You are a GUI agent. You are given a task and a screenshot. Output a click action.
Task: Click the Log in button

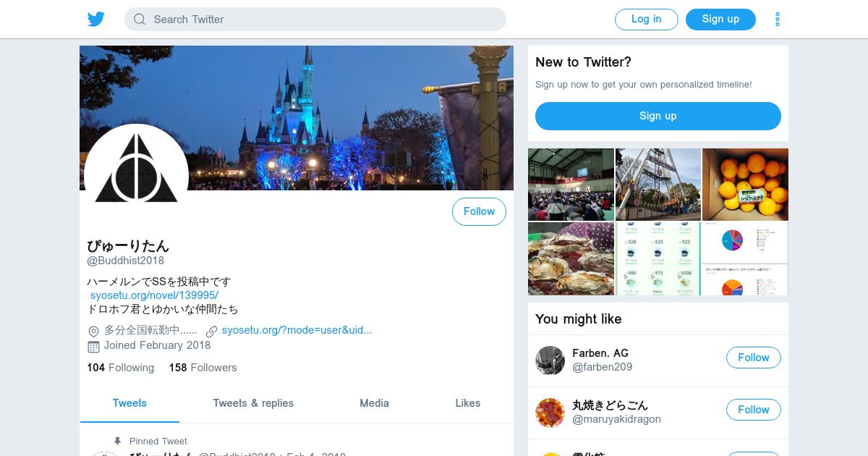(x=647, y=20)
